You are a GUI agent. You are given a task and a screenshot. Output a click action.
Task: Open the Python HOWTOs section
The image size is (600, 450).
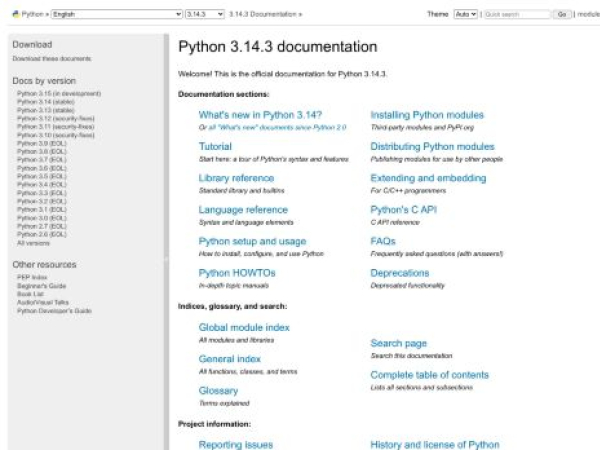point(237,273)
